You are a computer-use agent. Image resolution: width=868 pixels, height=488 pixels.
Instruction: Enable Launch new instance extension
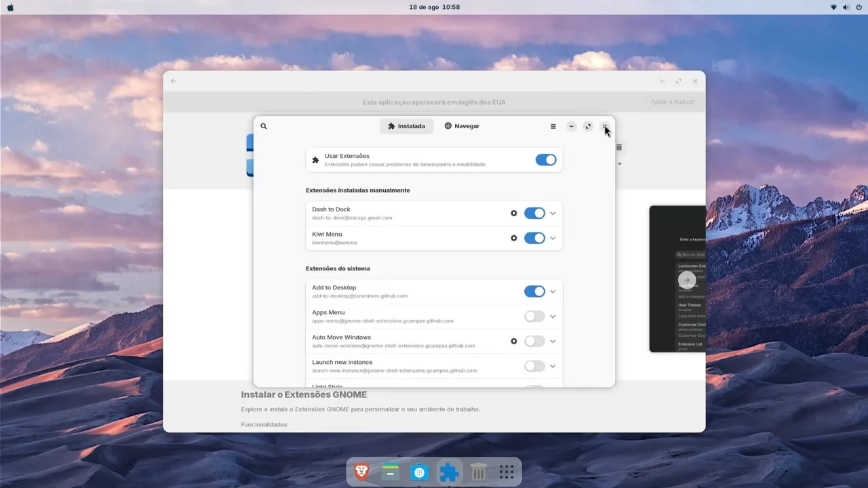534,367
